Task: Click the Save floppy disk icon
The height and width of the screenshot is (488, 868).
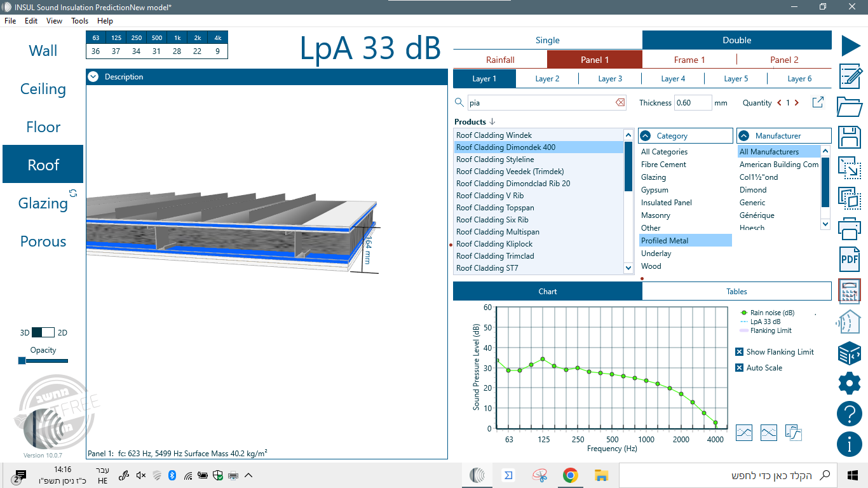Action: pos(850,137)
